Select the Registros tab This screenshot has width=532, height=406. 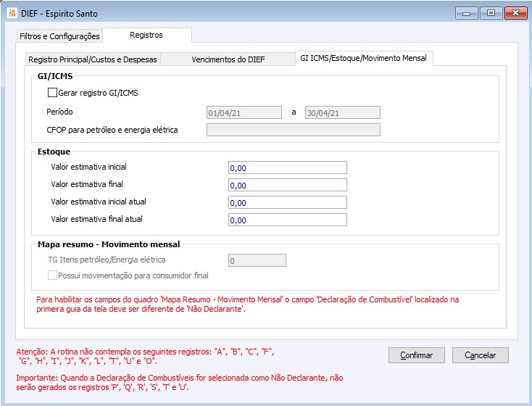[x=146, y=35]
